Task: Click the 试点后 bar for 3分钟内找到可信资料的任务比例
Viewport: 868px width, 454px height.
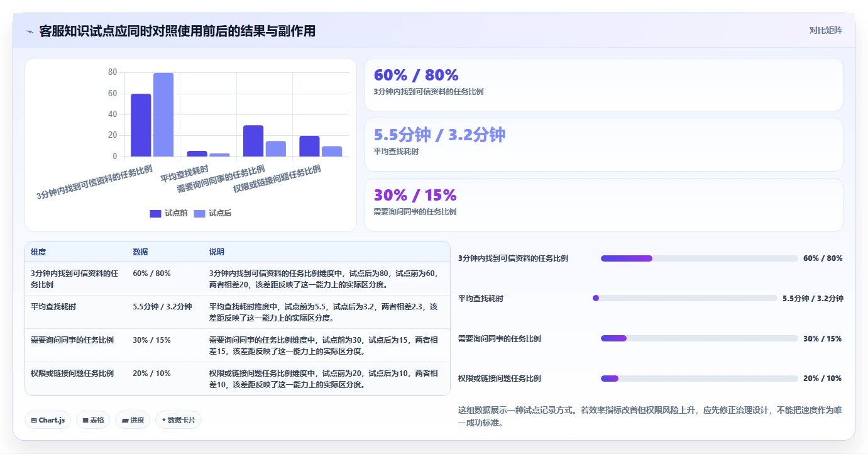Action: 163,114
